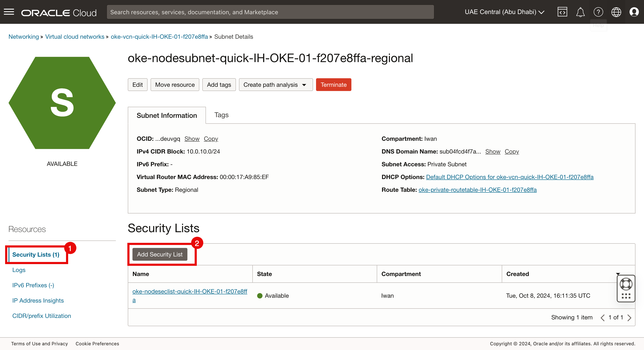Toggle sort arrow on Created column
Viewport: 644px width, 350px height.
tap(618, 274)
